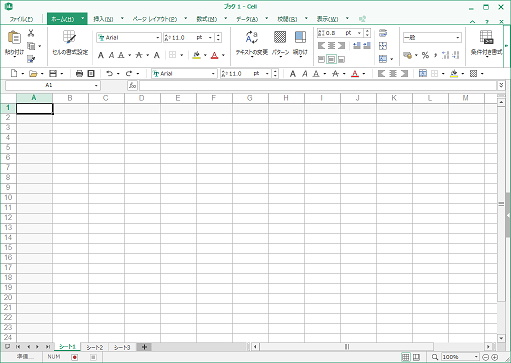511x363 pixels.
Task: Toggle Bold in the quick toolbar
Action: [x=293, y=74]
